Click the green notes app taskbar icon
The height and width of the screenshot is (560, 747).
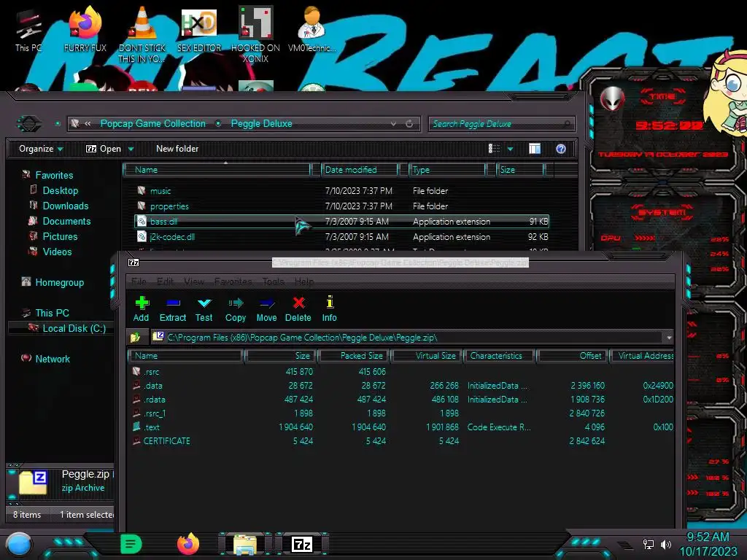[x=131, y=544]
